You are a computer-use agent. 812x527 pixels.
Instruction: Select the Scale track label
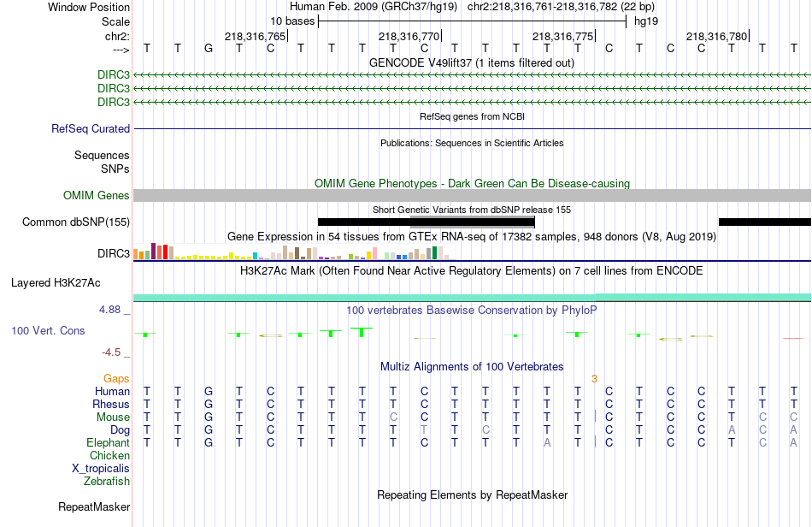[x=115, y=21]
